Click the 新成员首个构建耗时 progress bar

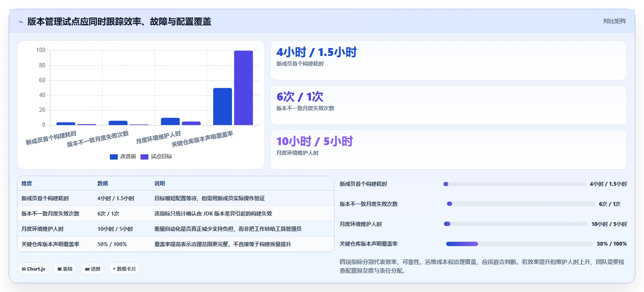click(x=514, y=184)
